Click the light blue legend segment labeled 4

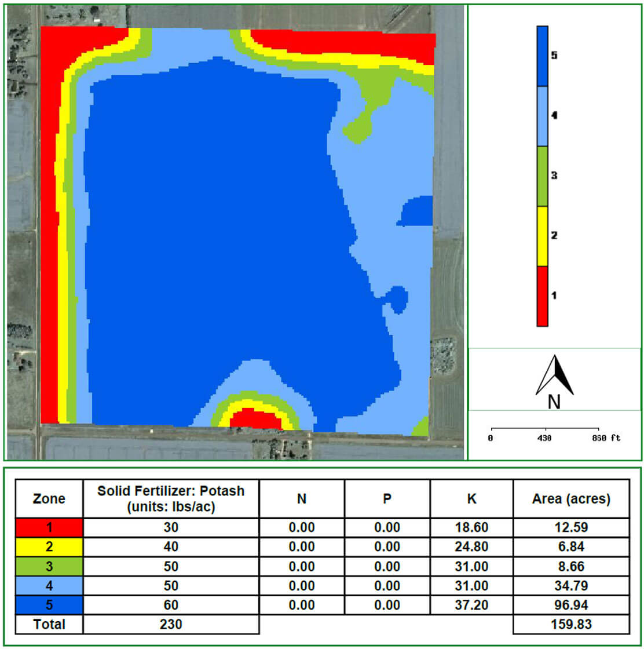pos(542,116)
